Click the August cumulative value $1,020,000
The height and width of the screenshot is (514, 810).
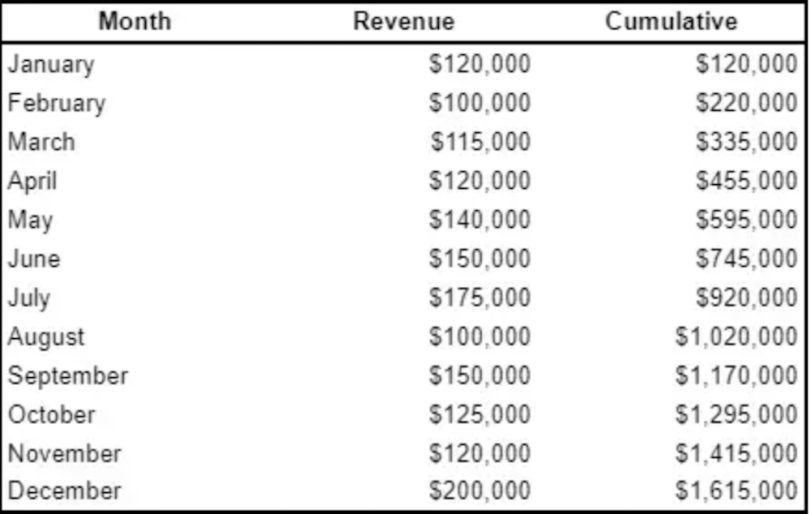(736, 337)
